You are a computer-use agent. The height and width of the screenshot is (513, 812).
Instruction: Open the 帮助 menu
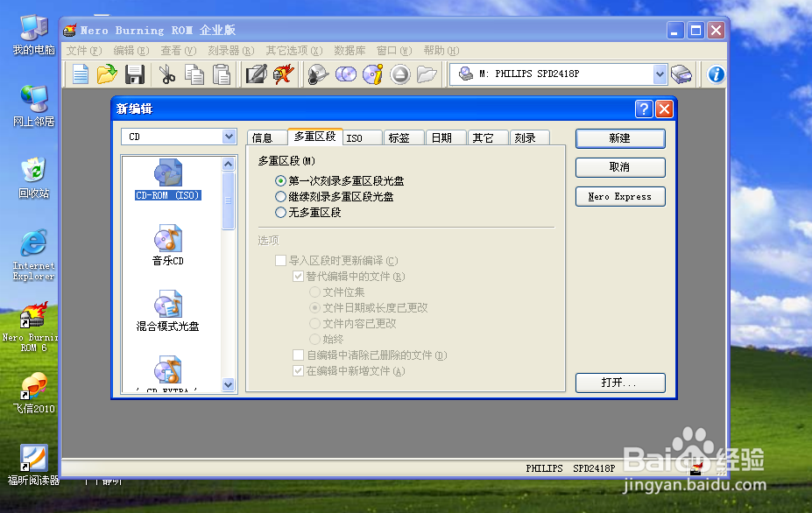tap(441, 51)
